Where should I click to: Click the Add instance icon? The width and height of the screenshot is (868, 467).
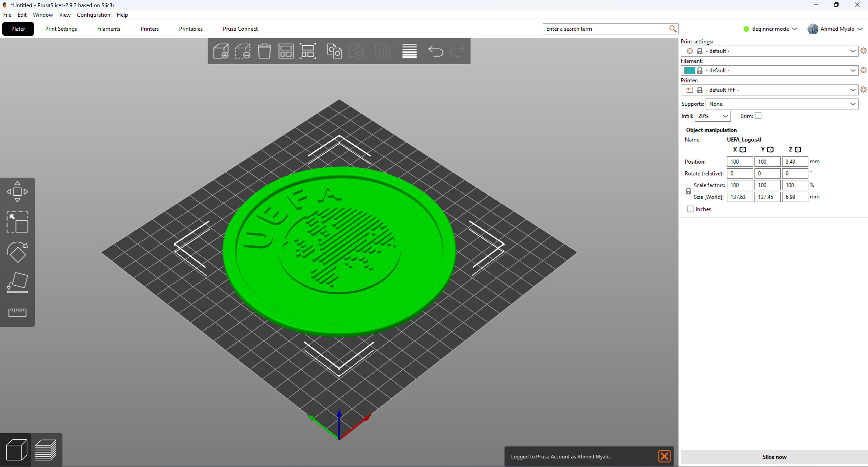click(x=383, y=51)
